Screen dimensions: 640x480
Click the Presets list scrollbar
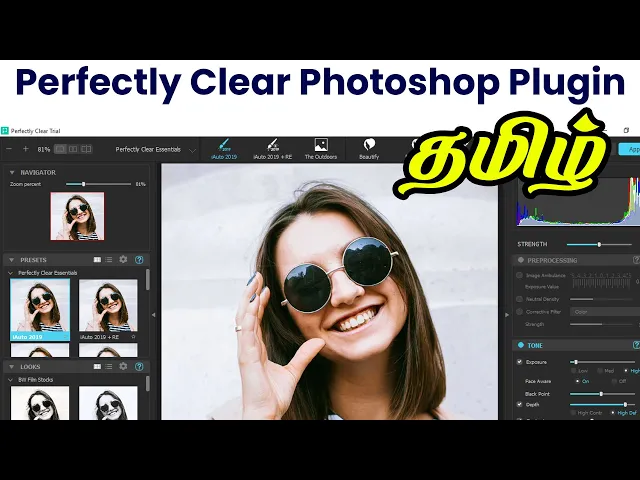(x=147, y=280)
